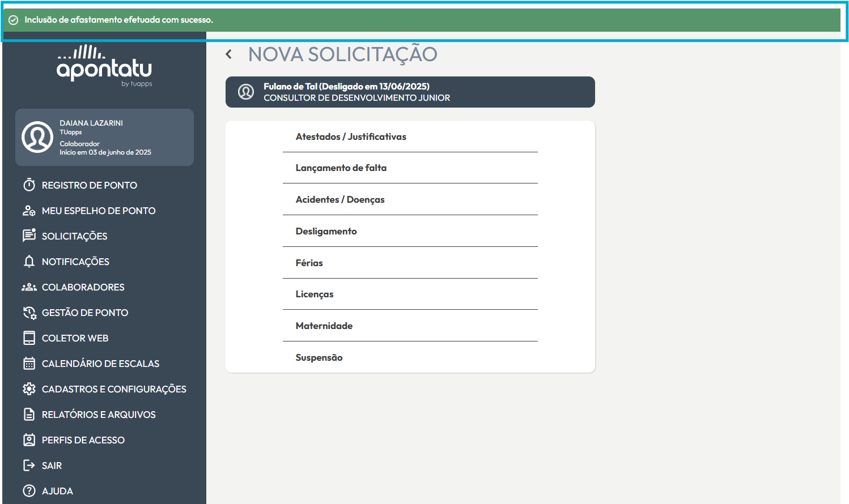The height and width of the screenshot is (504, 849).
Task: Click Daiana Lazarini's profile avatar
Action: pos(37,137)
